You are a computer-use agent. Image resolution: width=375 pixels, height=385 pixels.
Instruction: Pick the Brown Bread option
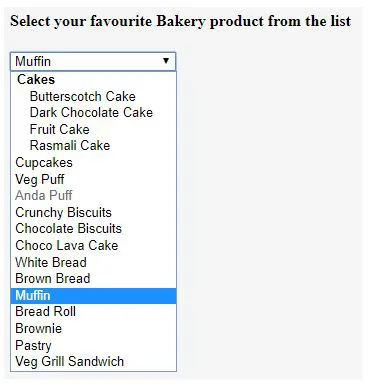[94, 279]
